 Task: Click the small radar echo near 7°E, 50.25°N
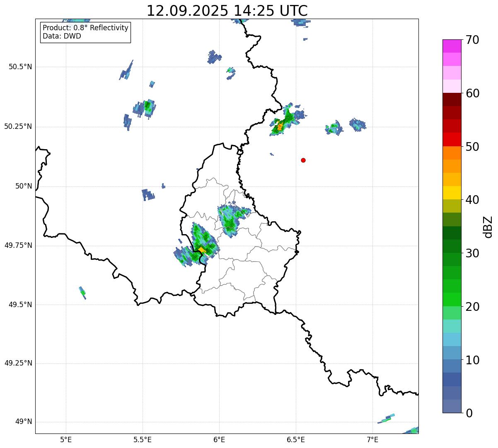(357, 124)
